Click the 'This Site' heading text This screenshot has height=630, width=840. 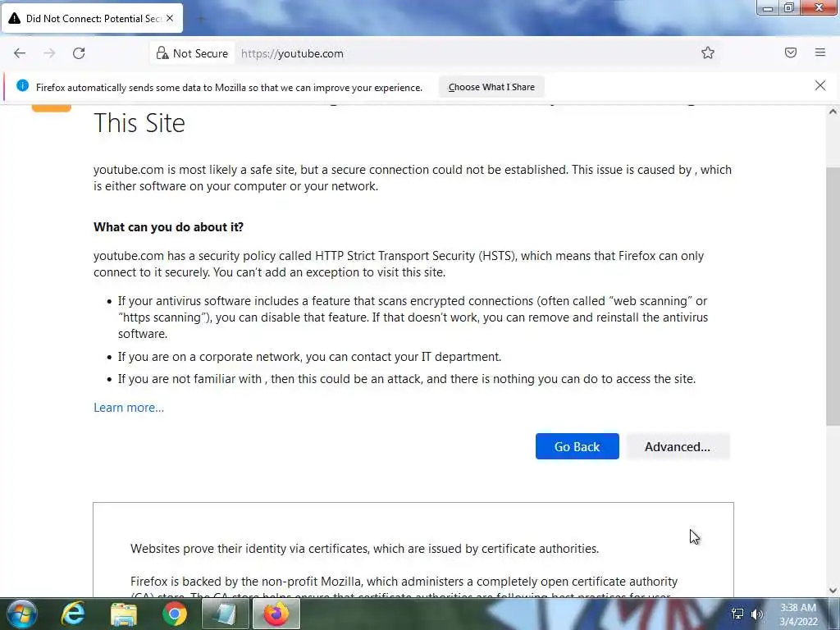139,123
